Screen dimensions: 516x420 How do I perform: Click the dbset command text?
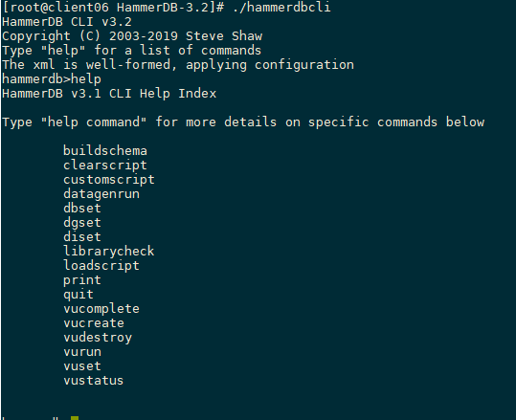[82, 209]
